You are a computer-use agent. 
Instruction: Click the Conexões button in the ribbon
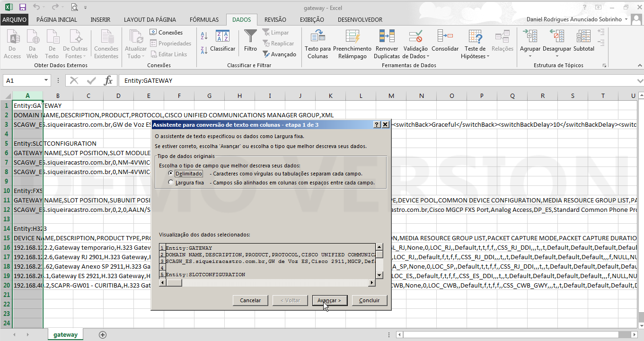point(166,33)
